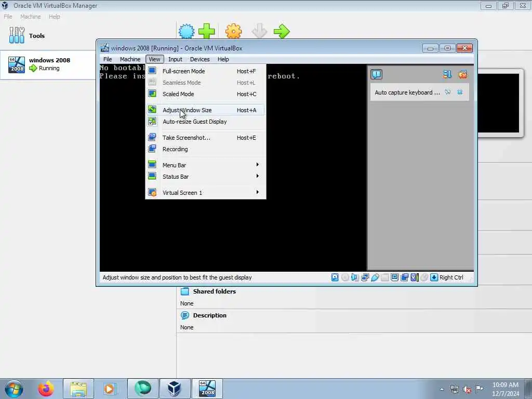This screenshot has width=532, height=399.
Task: Expand the Virtual Screen 1 submenu
Action: click(x=206, y=193)
